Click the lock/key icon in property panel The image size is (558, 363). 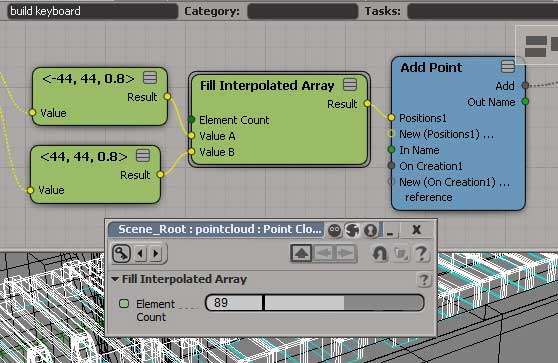click(121, 254)
